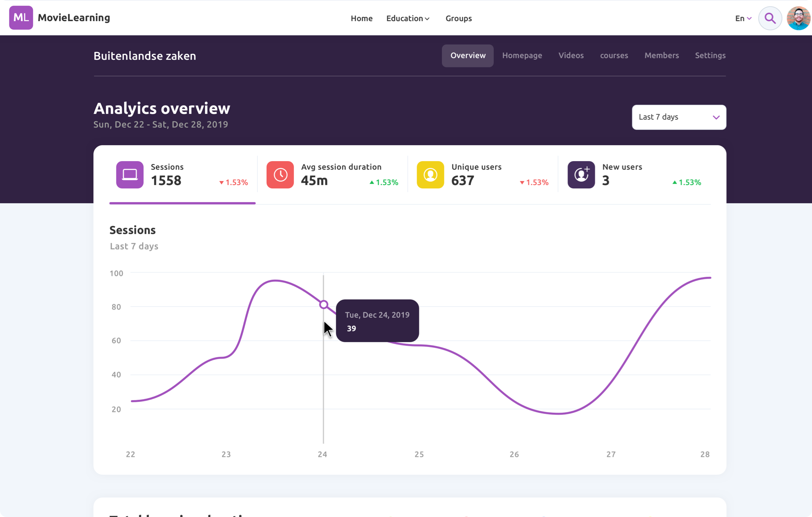Select the Sessions 1558 metric card
The image size is (812, 517).
182,175
